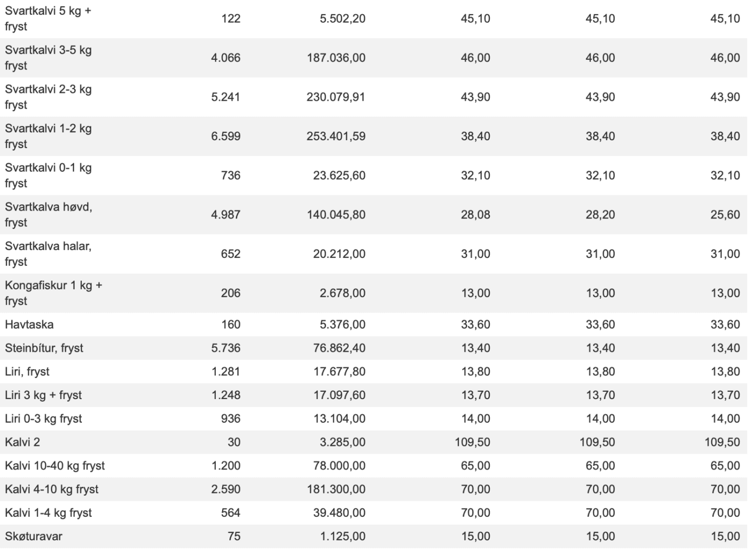Image resolution: width=756 pixels, height=554 pixels.
Task: Click amount 13.104,00 in Liri 0-3 kg row
Action: coord(339,419)
